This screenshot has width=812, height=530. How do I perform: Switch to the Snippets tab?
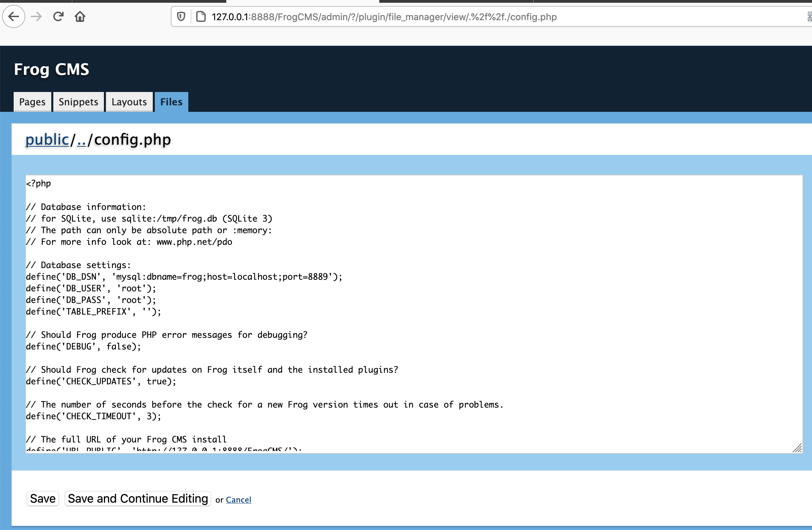(x=78, y=102)
